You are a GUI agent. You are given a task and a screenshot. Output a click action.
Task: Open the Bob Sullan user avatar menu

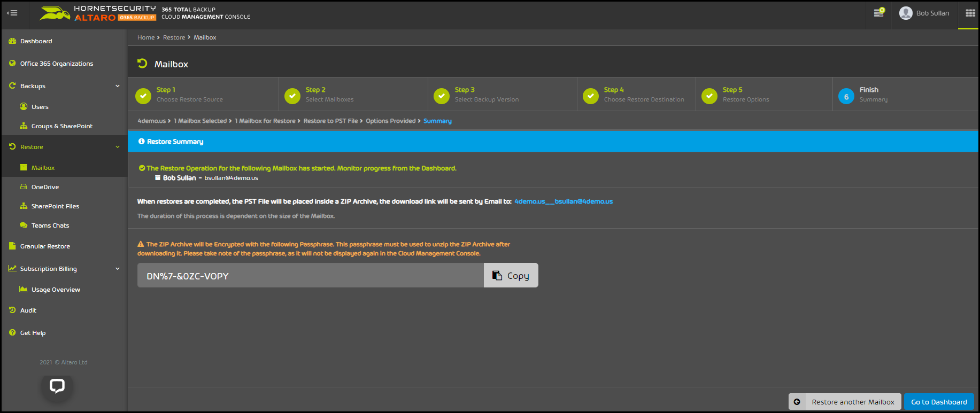click(x=906, y=13)
